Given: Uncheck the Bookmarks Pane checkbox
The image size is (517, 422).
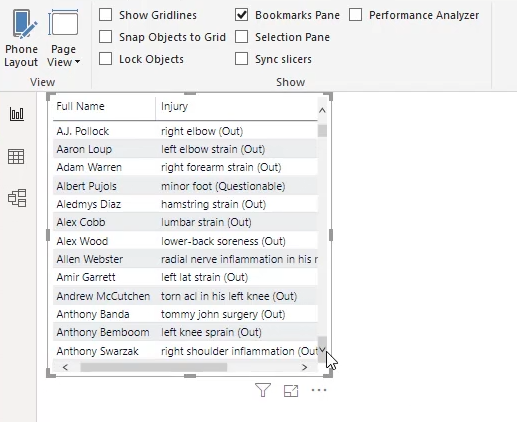Looking at the screenshot, I should [x=241, y=15].
